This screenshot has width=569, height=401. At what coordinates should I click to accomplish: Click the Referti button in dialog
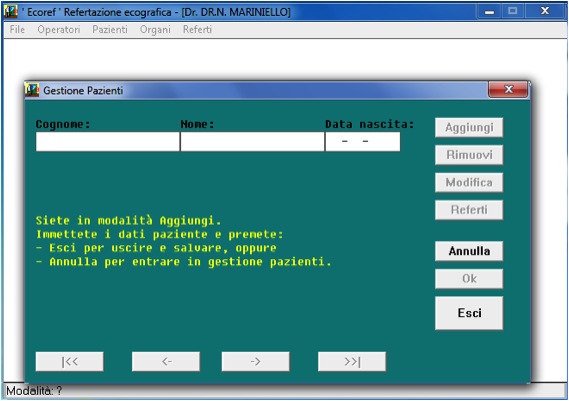point(469,210)
